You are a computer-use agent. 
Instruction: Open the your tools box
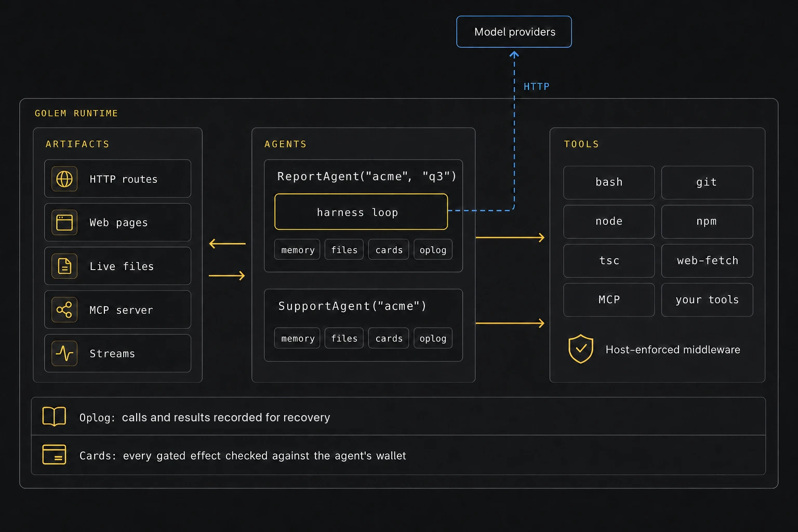707,300
